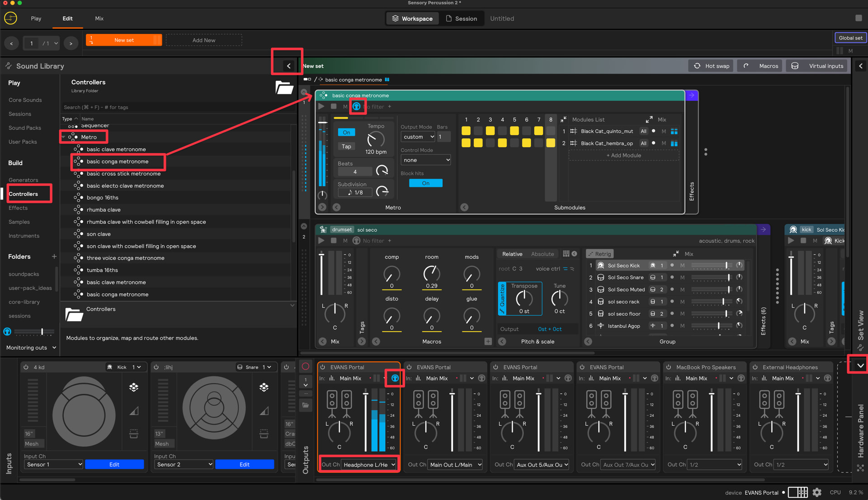Screen dimensions: 868x500
Task: Toggle Block hits On button
Action: pyautogui.click(x=426, y=183)
